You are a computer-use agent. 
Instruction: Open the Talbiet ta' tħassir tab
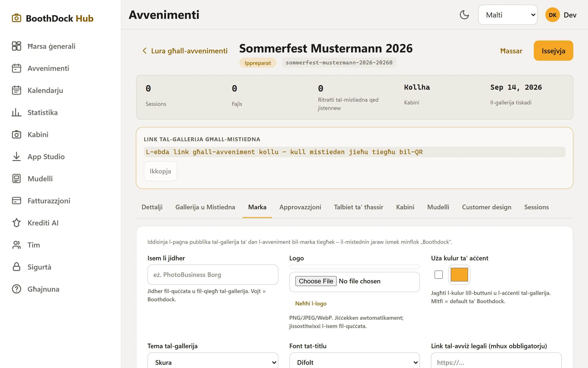(358, 207)
